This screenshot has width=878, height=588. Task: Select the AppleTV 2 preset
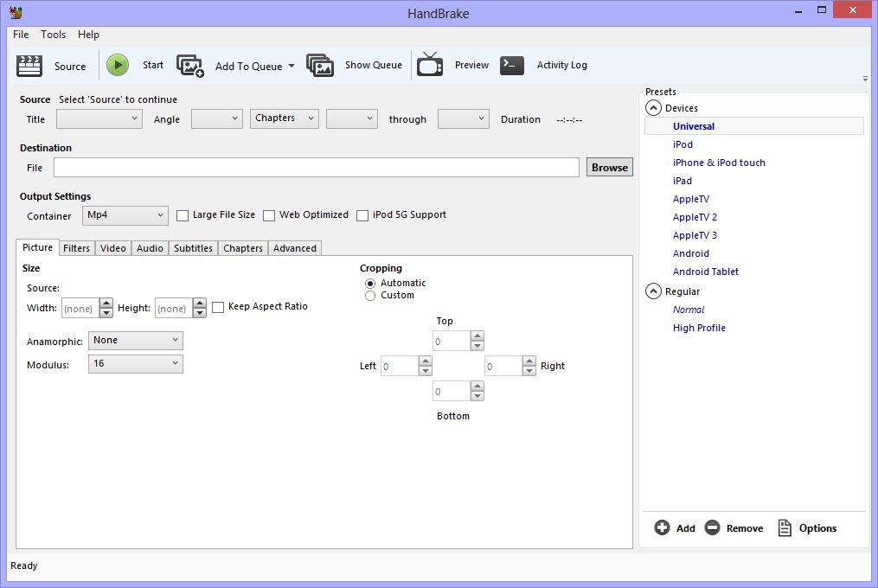pos(695,217)
